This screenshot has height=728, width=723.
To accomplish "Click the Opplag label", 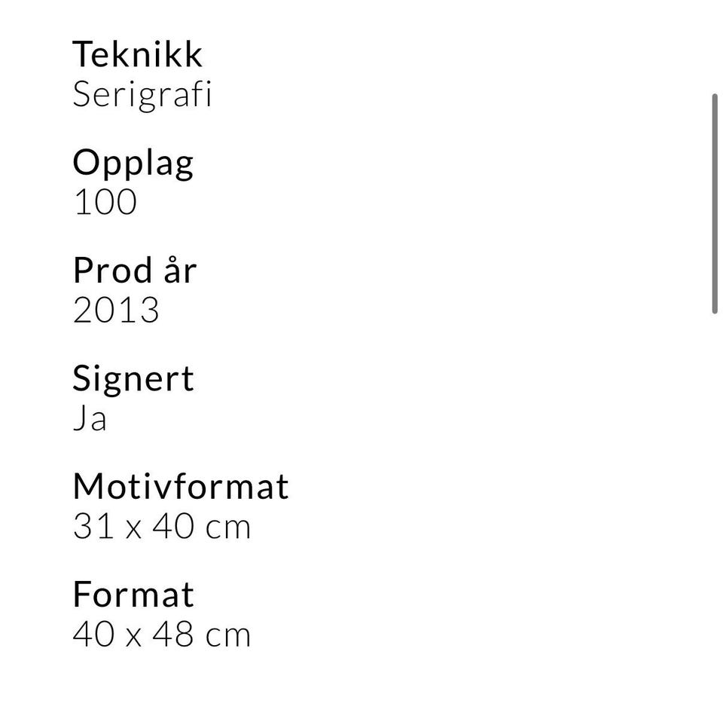I will point(133,164).
